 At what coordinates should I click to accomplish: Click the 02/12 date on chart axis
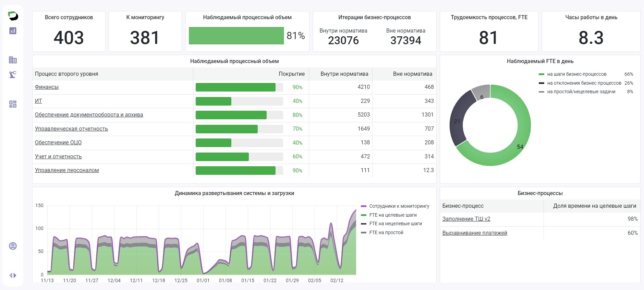337,280
